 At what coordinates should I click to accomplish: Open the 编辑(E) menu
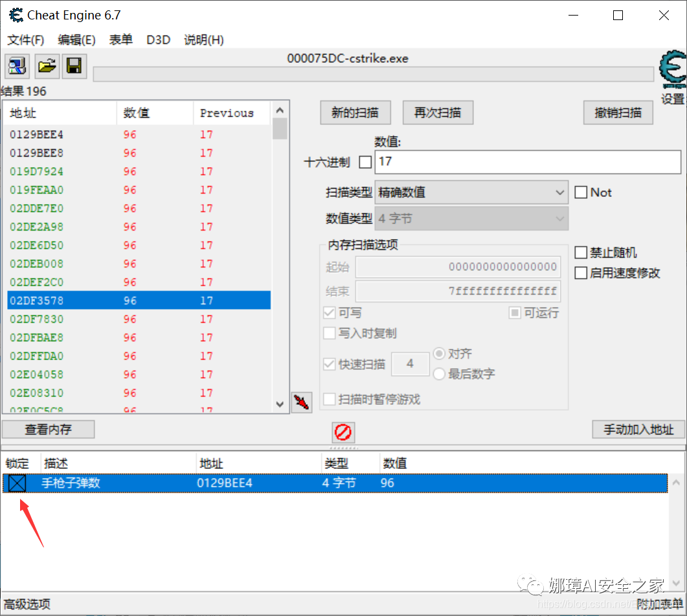pos(76,40)
